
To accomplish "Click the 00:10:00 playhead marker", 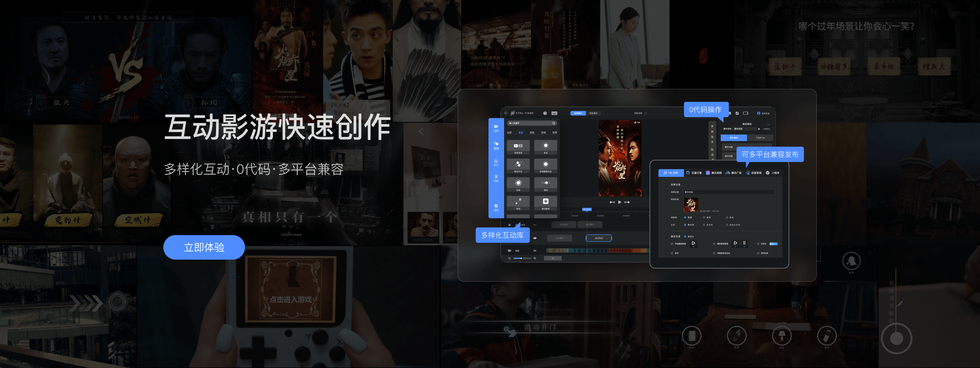I will coord(587,210).
